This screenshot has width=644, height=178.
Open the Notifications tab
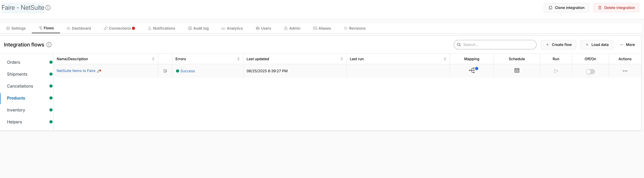tap(162, 28)
